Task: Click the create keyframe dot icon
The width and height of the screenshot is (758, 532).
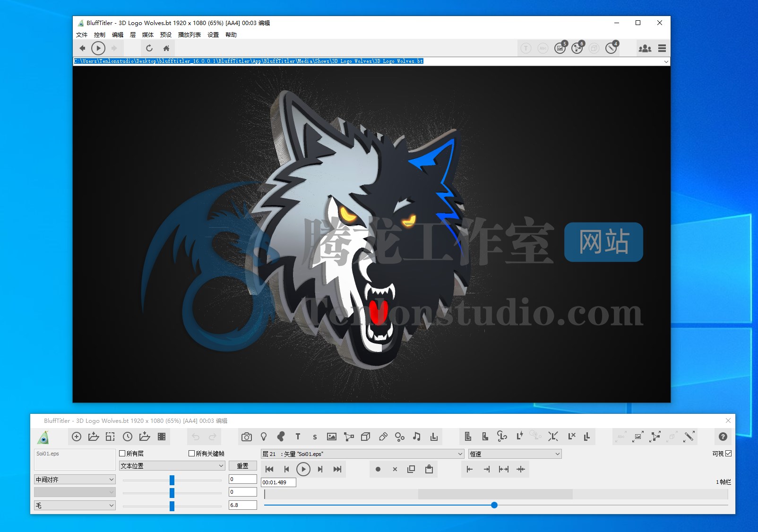Action: click(378, 469)
